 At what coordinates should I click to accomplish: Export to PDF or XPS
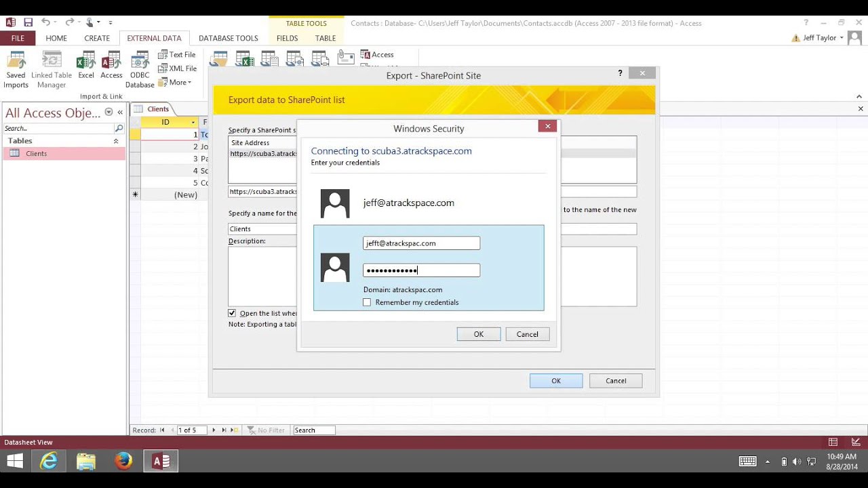coord(320,58)
